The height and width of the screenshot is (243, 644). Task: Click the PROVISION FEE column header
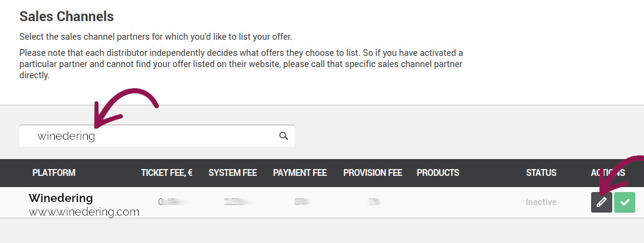(x=373, y=173)
